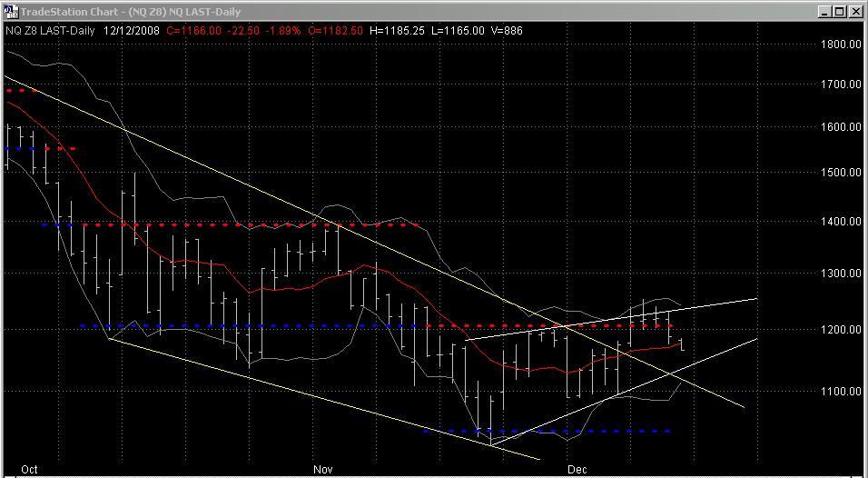Click the Nov label on time axis
This screenshot has width=868, height=478.
pos(322,470)
